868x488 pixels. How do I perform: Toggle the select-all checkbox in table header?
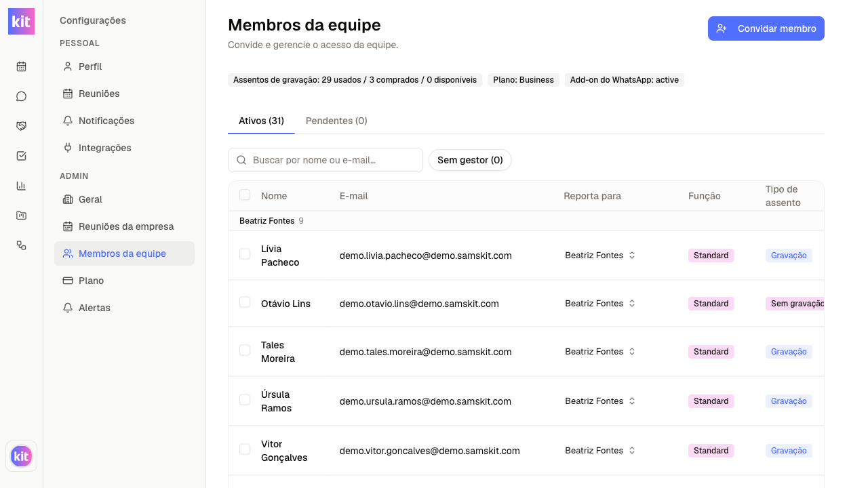tap(245, 195)
